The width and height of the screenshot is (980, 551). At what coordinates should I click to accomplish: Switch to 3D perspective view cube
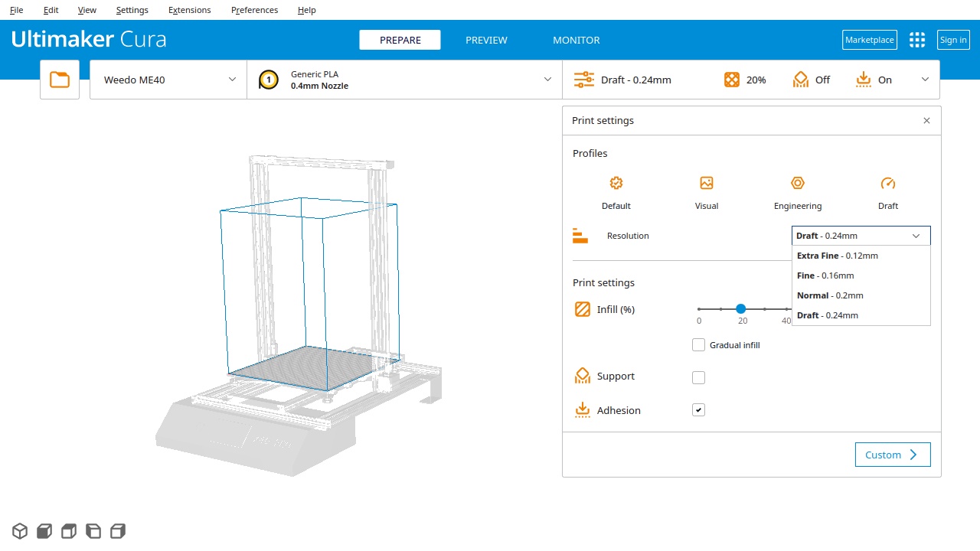tap(20, 531)
